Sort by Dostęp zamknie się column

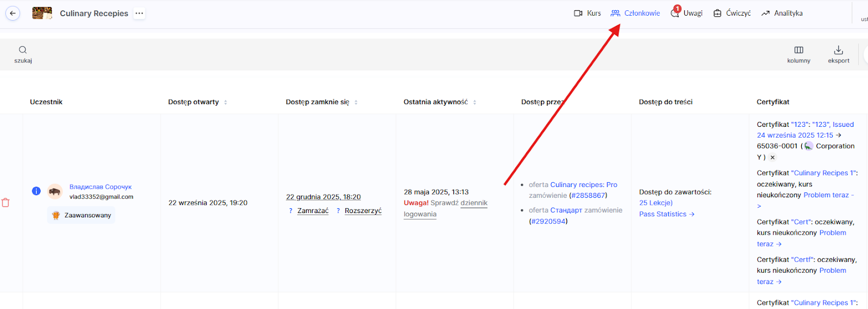(356, 102)
